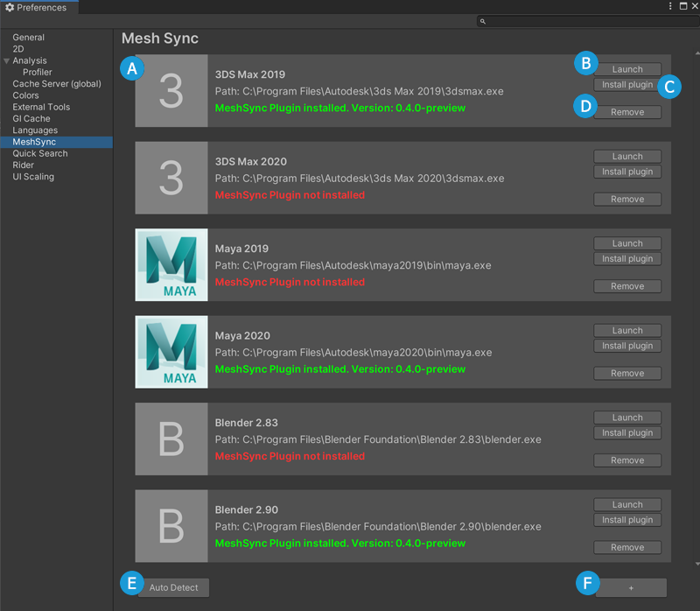Collapse the Analysis tree in sidebar
This screenshot has width=700, height=611.
tap(7, 60)
